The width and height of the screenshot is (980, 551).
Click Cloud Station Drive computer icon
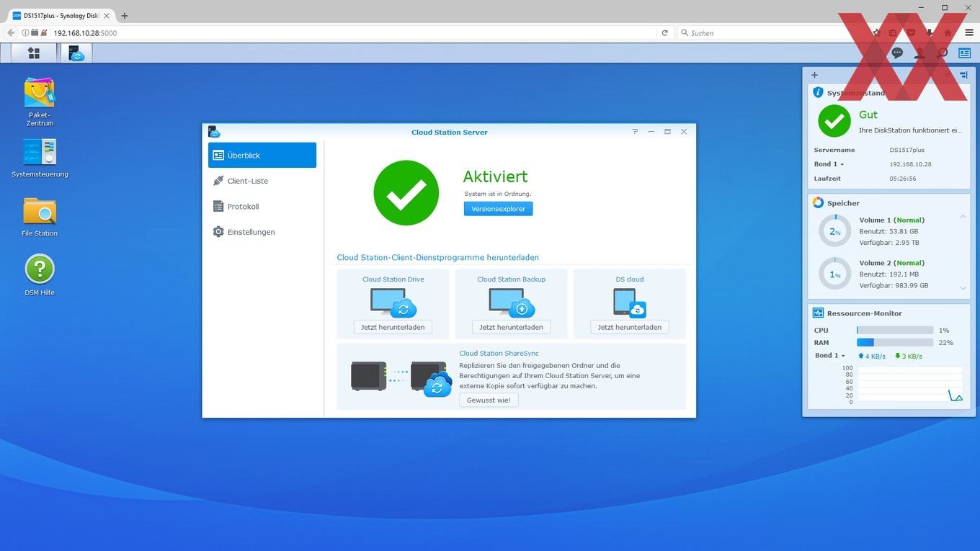[x=393, y=302]
